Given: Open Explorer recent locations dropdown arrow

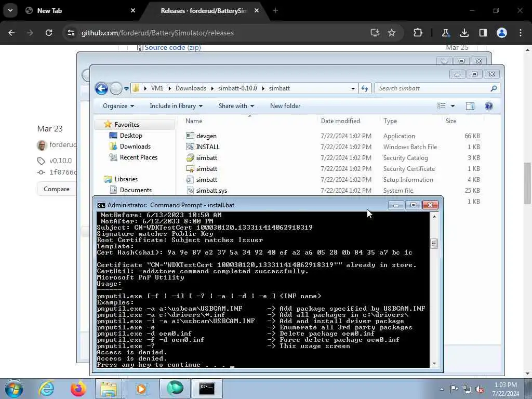Looking at the screenshot, I should point(126,88).
